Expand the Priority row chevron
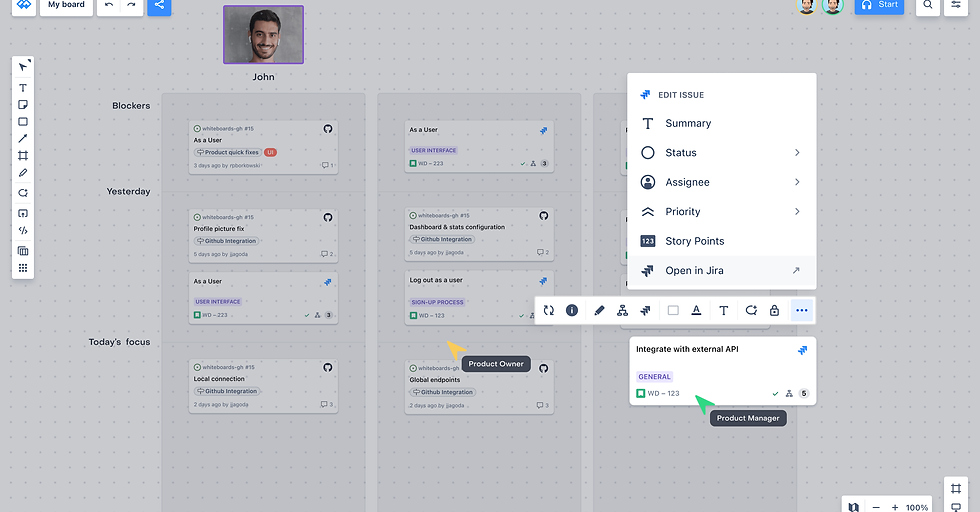Viewport: 980px width, 512px height. pyautogui.click(x=797, y=211)
